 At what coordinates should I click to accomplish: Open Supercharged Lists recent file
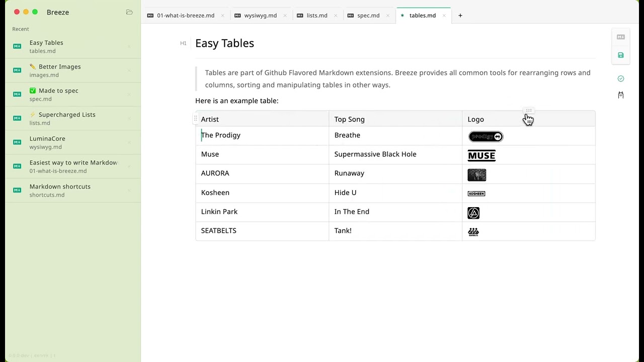tap(73, 118)
